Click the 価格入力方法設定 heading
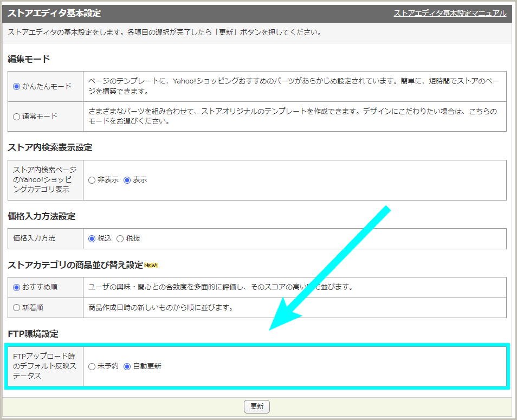Viewport: 517px width, 420px height. (x=42, y=216)
